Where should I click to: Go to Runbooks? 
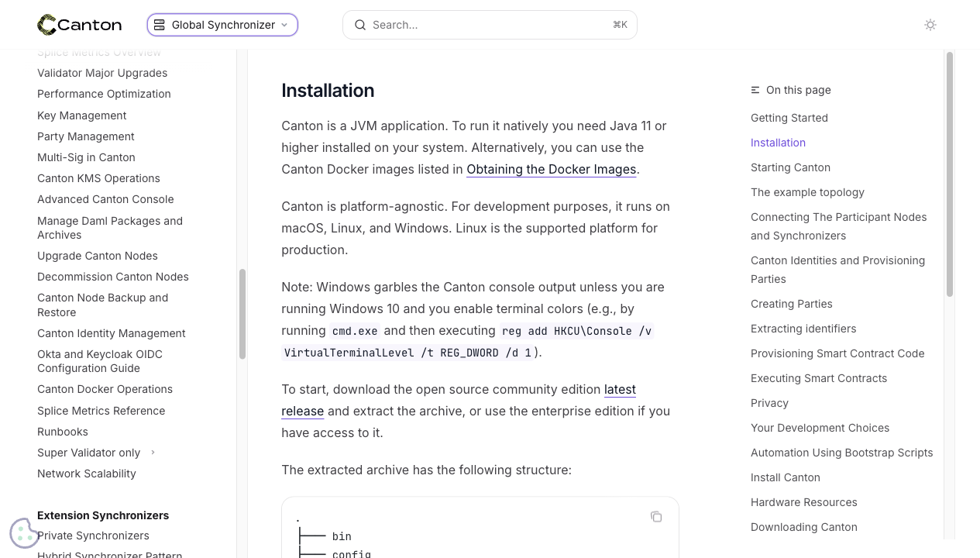[63, 432]
